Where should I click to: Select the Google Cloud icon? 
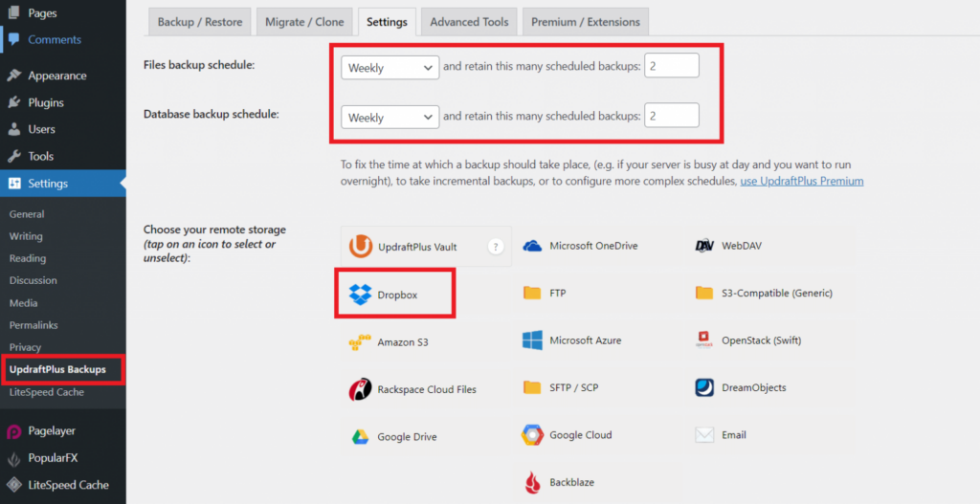[532, 435]
